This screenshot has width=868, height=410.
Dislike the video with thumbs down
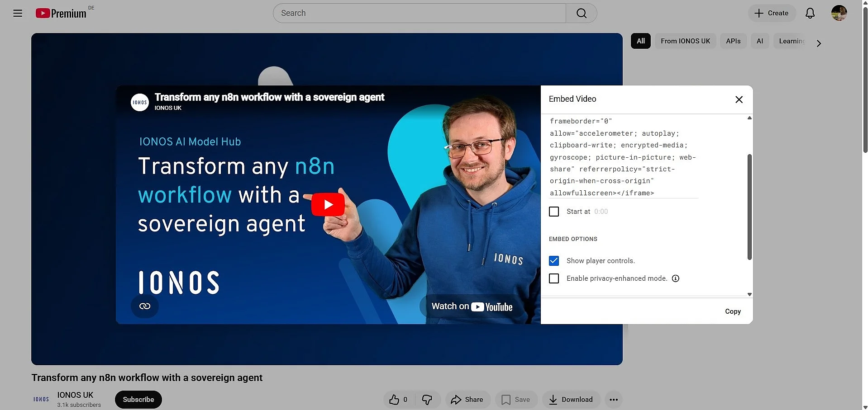click(427, 400)
